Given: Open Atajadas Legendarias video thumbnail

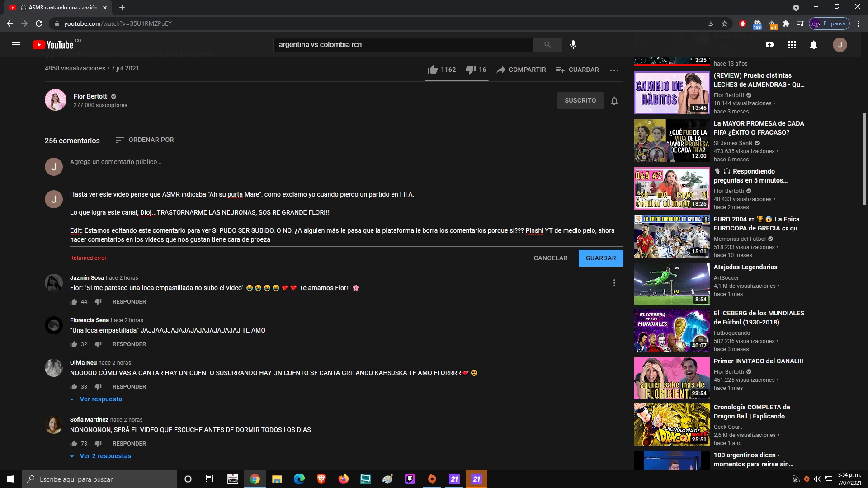Looking at the screenshot, I should click(x=672, y=284).
